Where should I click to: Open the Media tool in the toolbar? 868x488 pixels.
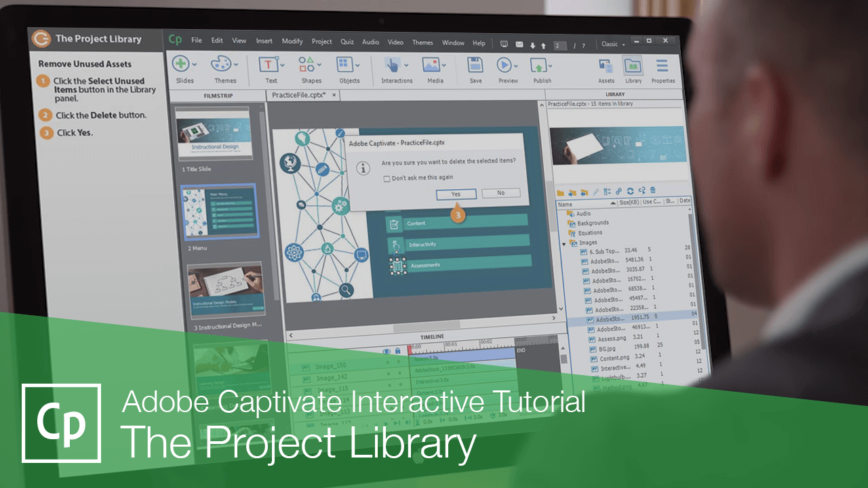[x=431, y=66]
